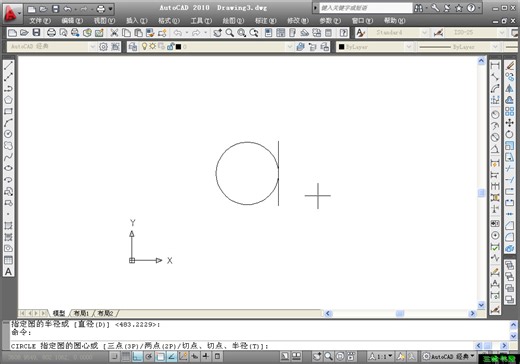Select the Multiline Text A tool
Image resolution: width=520 pixels, height=364 pixels.
click(8, 272)
